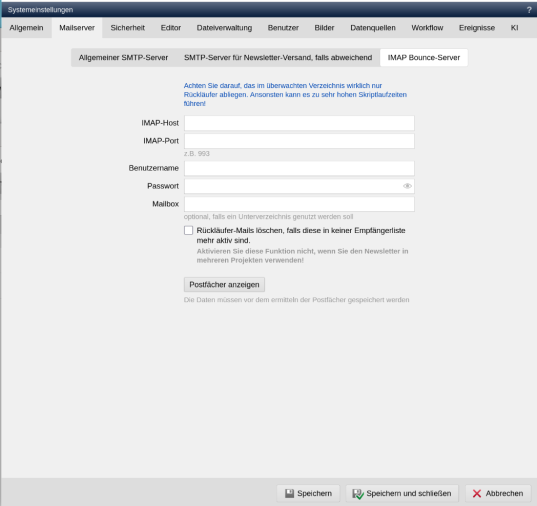The image size is (537, 506).
Task: Switch to the Ereignisse tab
Action: pyautogui.click(x=477, y=28)
